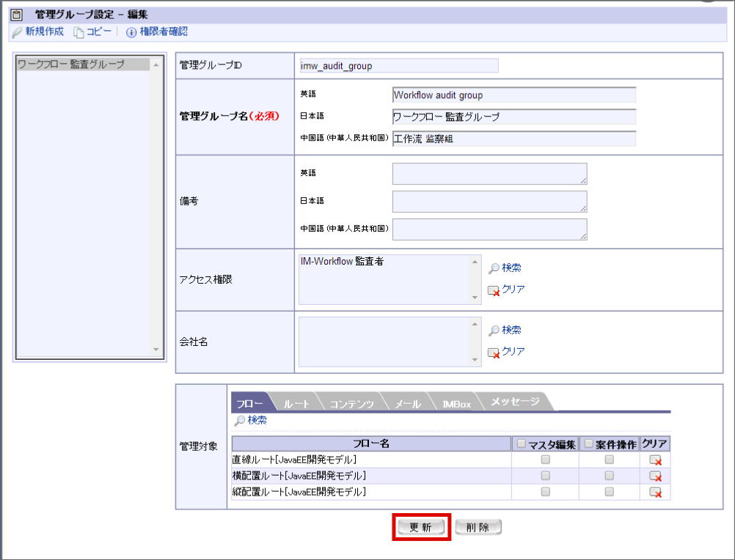This screenshot has width=735, height=560.
Task: Click the clear icon in the 直線ルート row
Action: point(655,460)
